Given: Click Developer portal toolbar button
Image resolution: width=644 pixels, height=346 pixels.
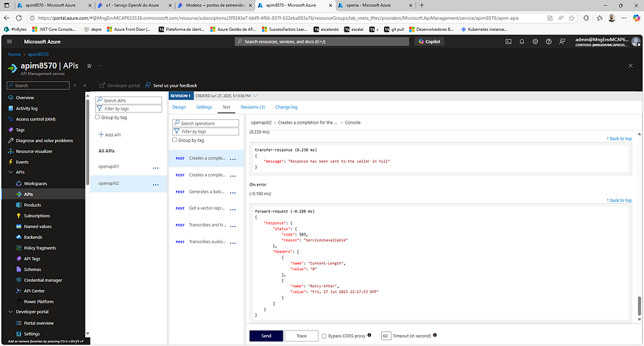Looking at the screenshot, I should [119, 85].
